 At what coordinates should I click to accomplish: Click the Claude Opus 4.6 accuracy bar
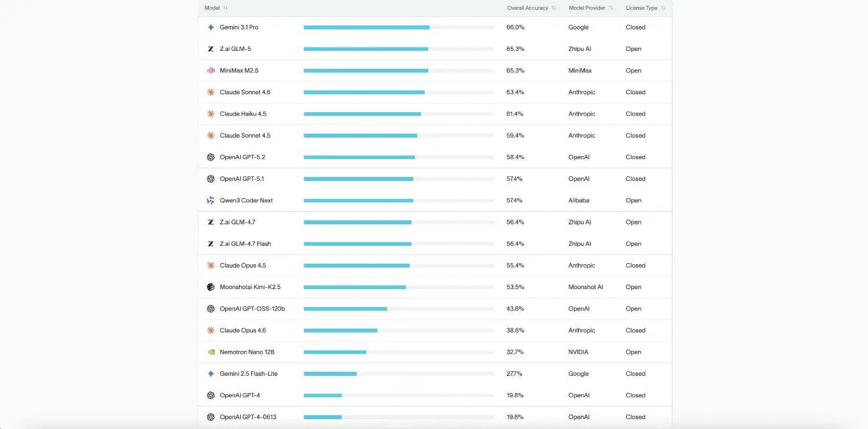[399, 331]
